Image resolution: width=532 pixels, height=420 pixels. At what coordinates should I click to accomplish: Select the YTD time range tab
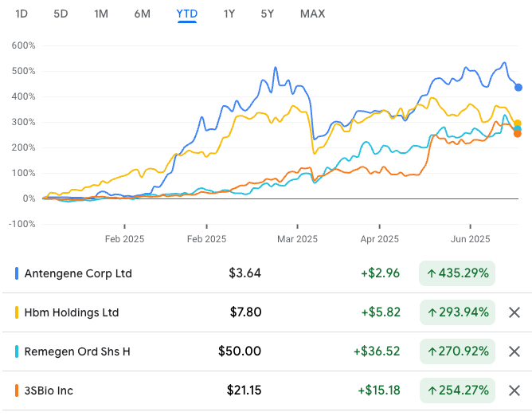click(187, 14)
